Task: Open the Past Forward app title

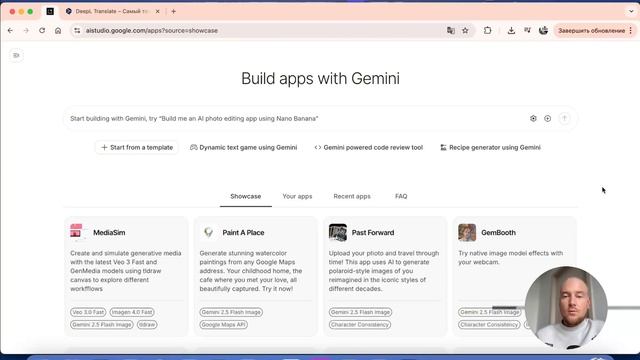Action: (373, 232)
